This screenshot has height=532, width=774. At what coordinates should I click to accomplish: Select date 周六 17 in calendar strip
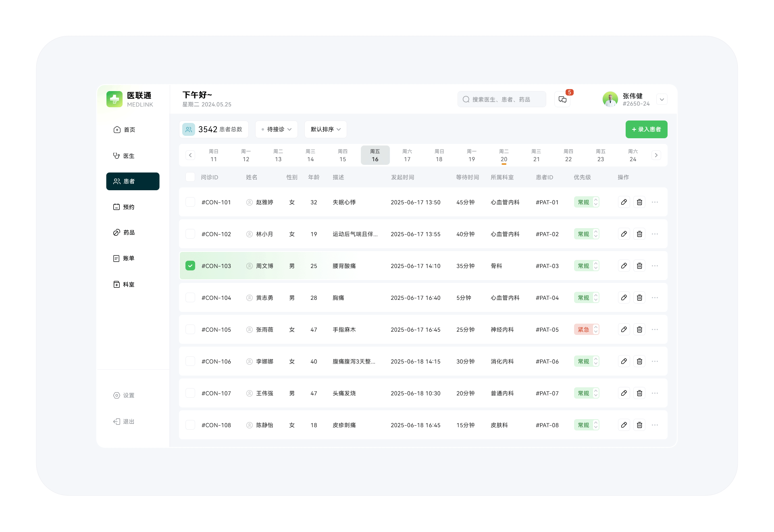pyautogui.click(x=407, y=155)
